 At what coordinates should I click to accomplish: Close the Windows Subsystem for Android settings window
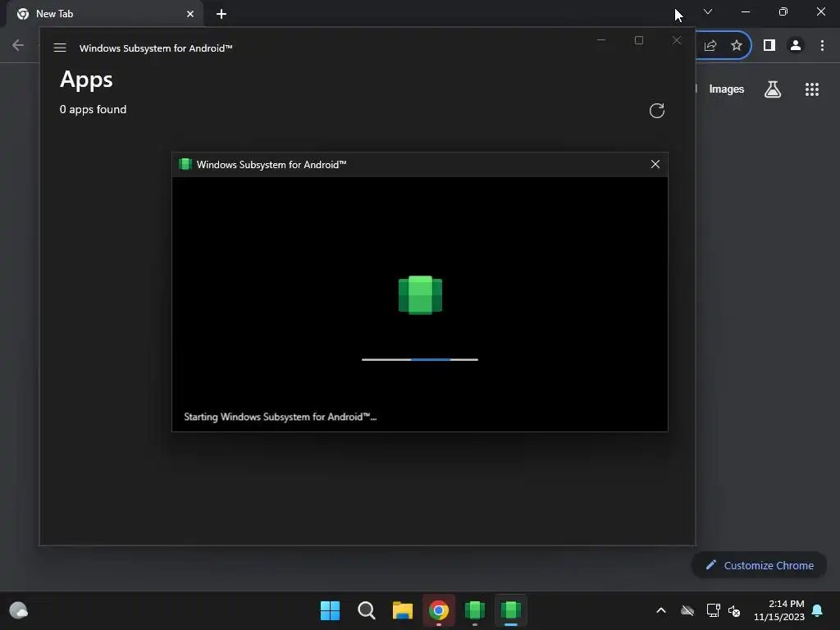click(x=677, y=40)
